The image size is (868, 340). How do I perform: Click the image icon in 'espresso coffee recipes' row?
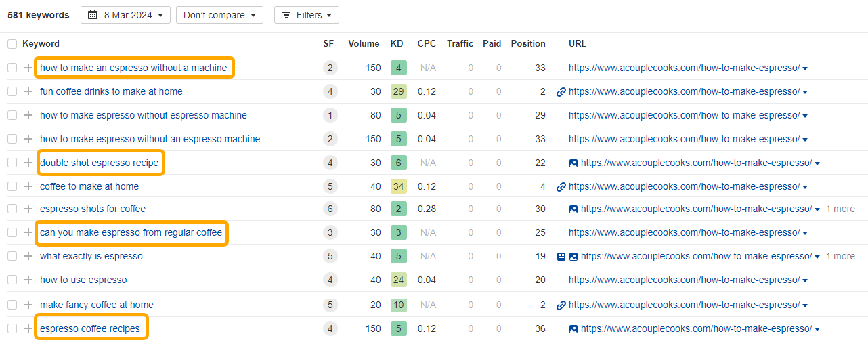point(573,329)
